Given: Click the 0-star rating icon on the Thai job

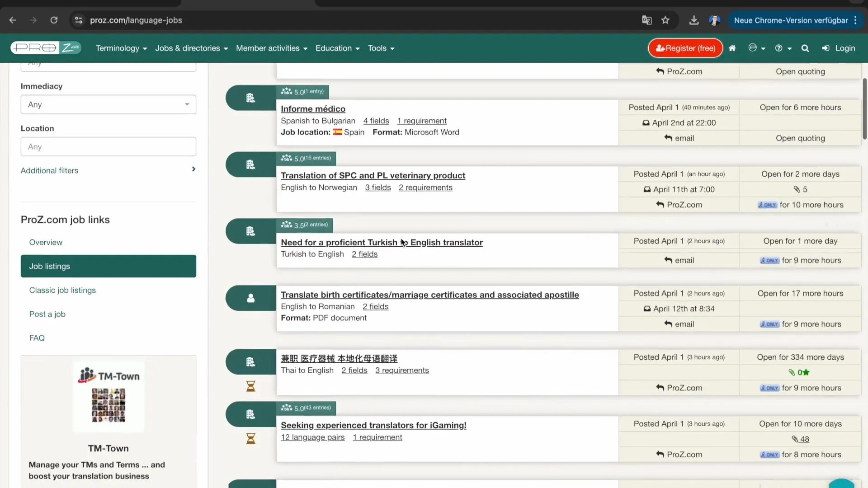Looking at the screenshot, I should [x=800, y=372].
